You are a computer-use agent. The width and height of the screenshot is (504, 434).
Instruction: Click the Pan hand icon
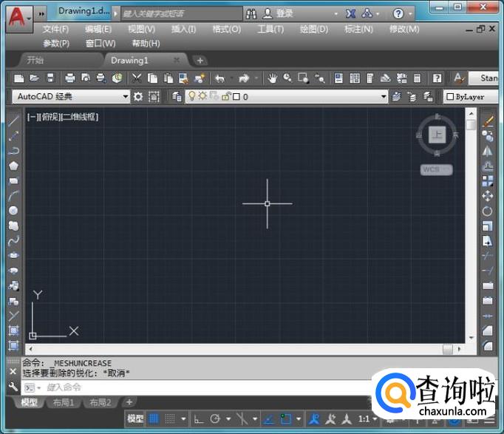click(272, 78)
